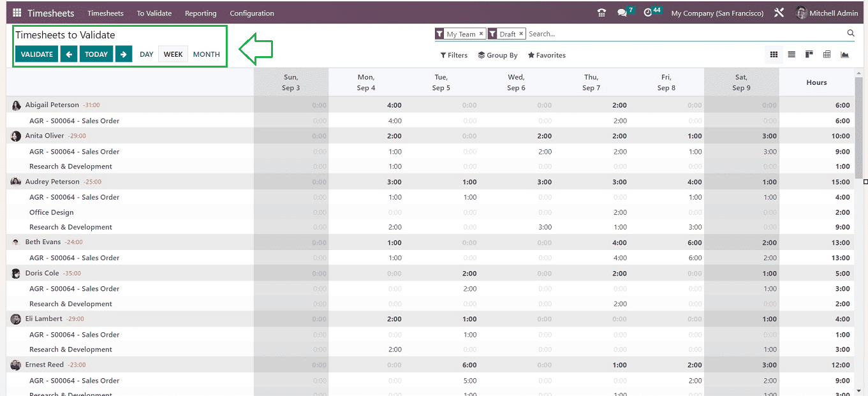Viewport: 868px width, 396px height.
Task: Click Beth Evans' avatar
Action: (x=16, y=242)
